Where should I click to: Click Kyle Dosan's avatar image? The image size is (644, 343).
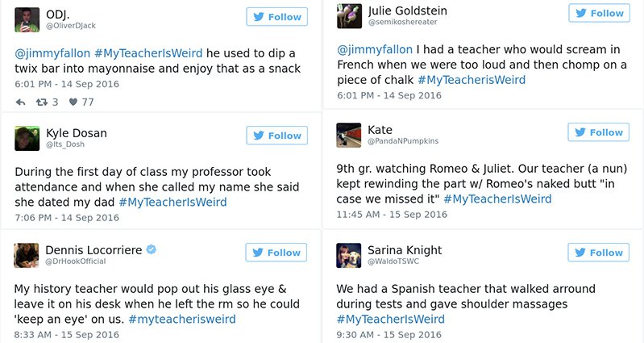point(27,138)
